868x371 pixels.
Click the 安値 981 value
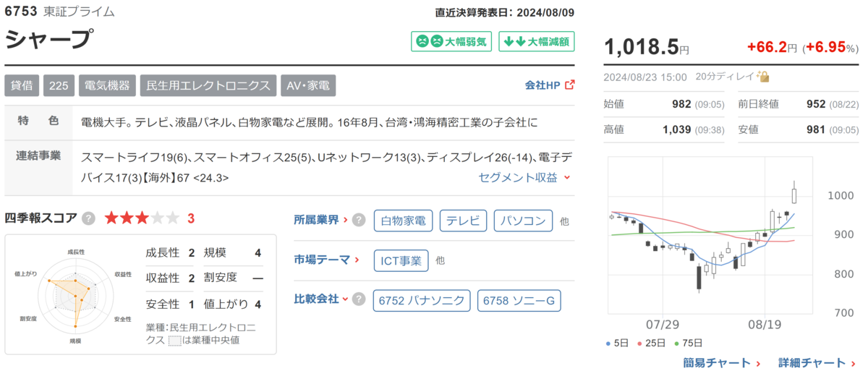(x=816, y=129)
